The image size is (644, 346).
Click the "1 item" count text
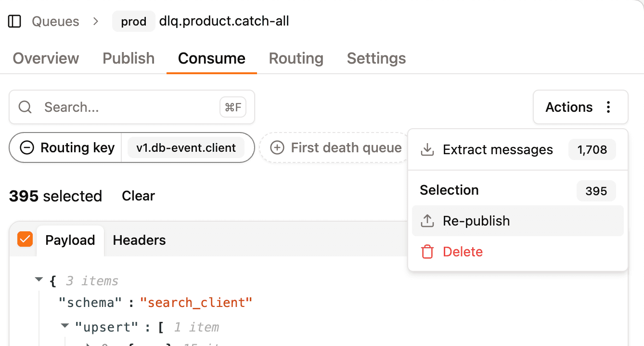[196, 327]
